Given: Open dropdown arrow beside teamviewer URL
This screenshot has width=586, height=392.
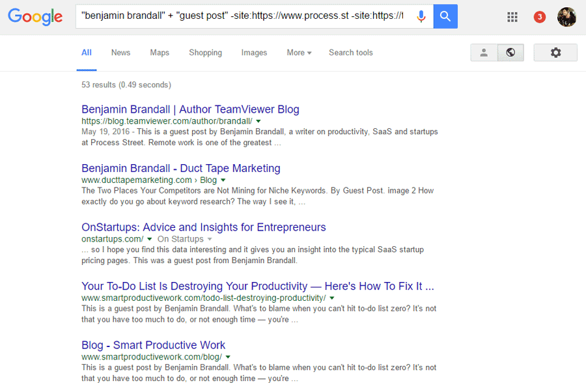Looking at the screenshot, I should click(x=258, y=121).
